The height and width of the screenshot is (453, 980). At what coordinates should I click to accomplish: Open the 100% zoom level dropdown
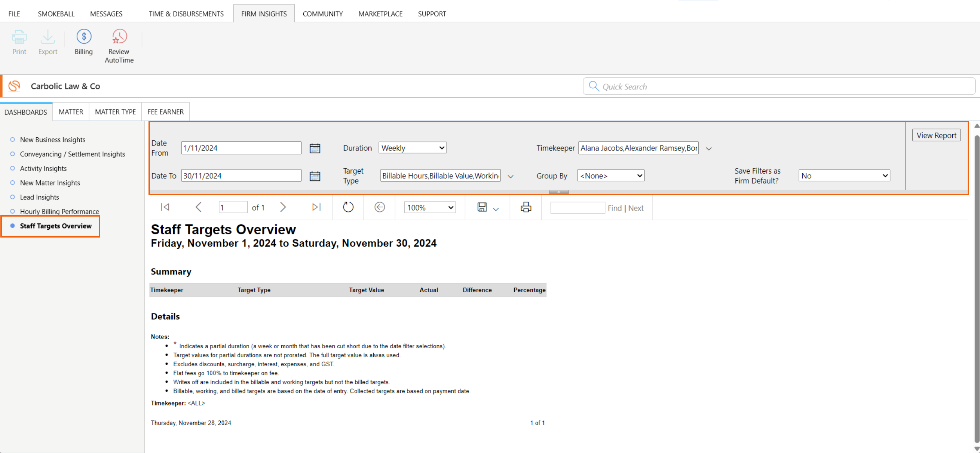click(429, 208)
